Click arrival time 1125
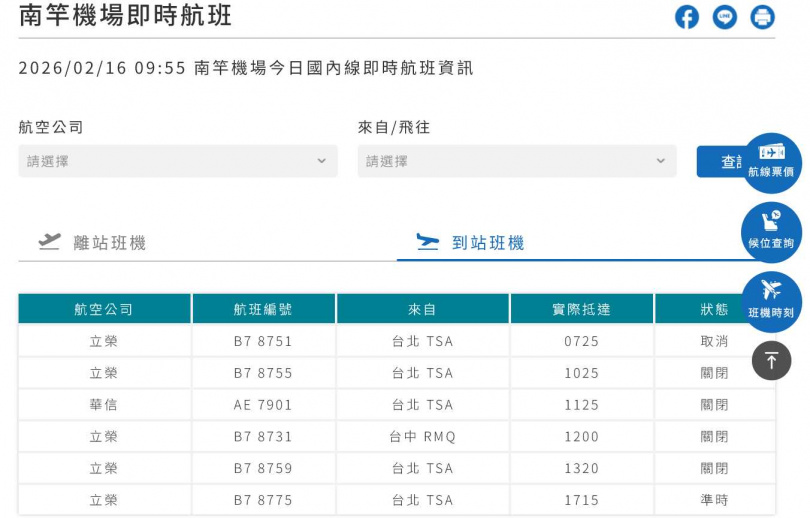This screenshot has width=810, height=518. coord(582,405)
